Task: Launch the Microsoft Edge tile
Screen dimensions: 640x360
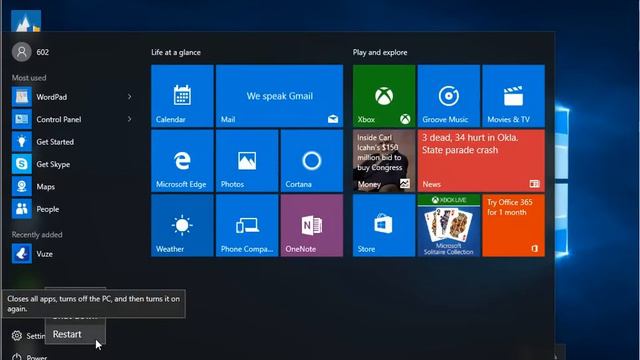Action: click(x=182, y=161)
